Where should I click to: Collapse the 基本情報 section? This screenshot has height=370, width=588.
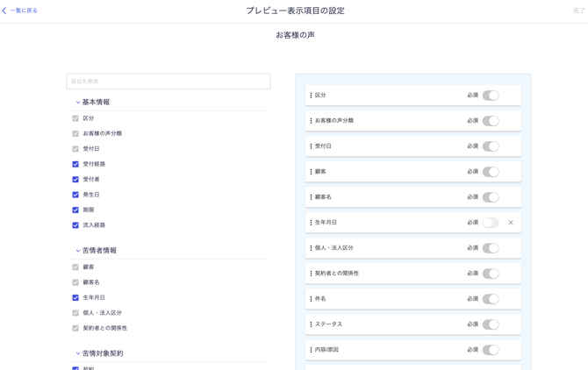coord(78,103)
